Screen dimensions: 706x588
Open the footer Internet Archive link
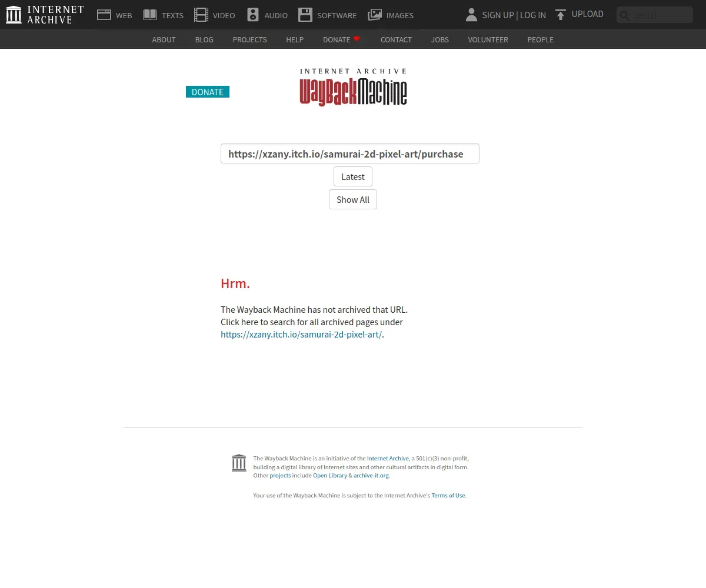388,458
